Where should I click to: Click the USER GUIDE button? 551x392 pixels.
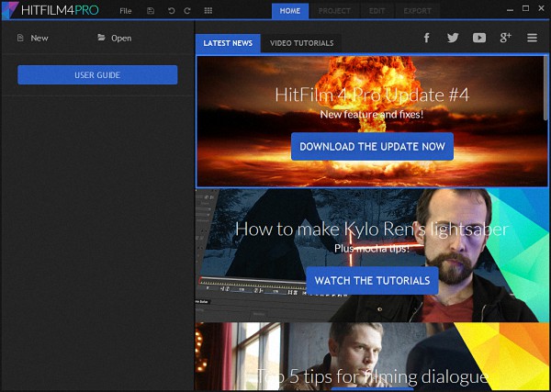[x=97, y=74]
